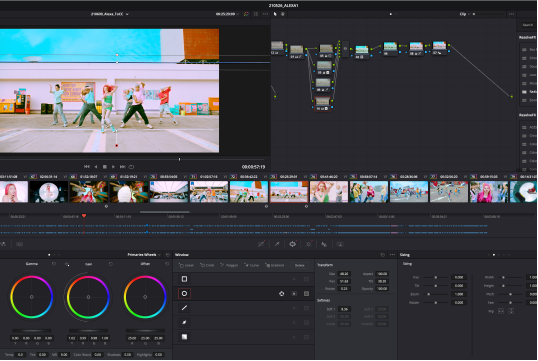Add a new Polygon window

pos(229,265)
